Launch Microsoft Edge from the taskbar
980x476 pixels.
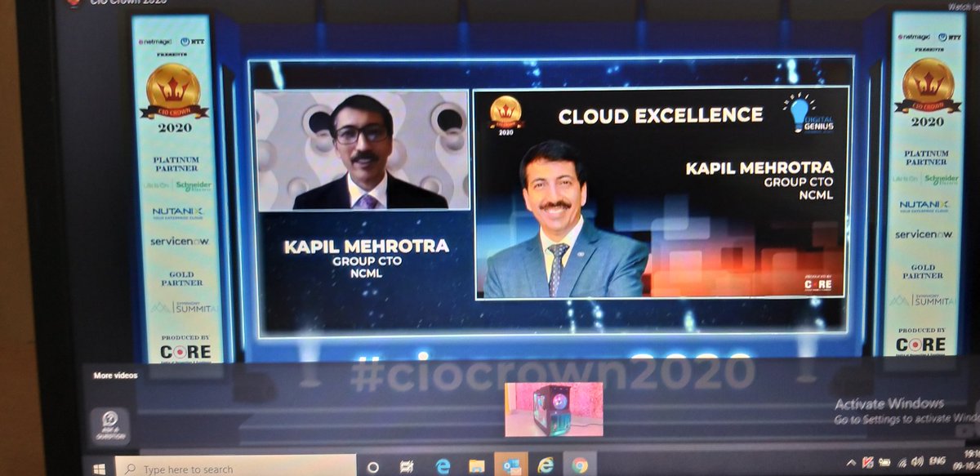[443, 466]
